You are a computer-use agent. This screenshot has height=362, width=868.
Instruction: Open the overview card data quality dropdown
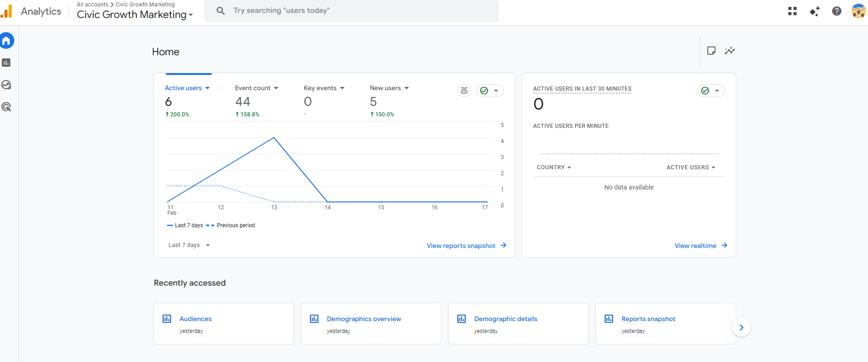click(x=489, y=91)
